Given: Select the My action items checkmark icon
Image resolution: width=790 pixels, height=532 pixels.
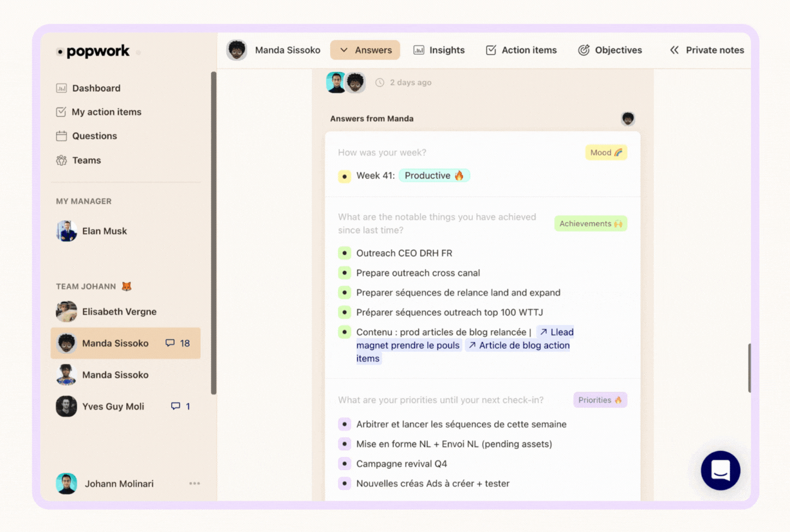Looking at the screenshot, I should [x=62, y=112].
